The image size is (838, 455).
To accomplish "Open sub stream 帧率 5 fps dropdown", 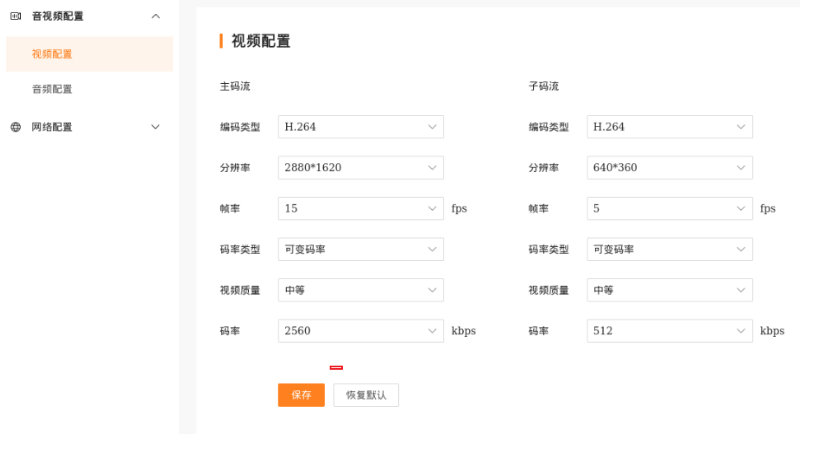I will (669, 209).
